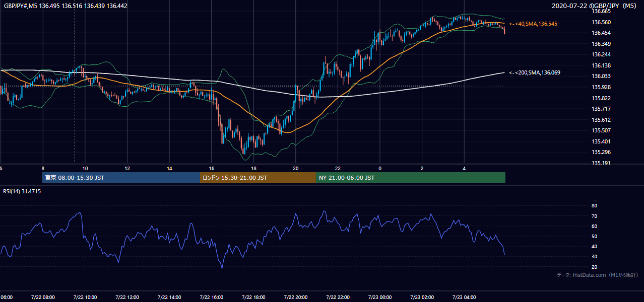Click the '7/22 20:00' time axis label
Viewport: 644px width, 302px height.
[296, 297]
